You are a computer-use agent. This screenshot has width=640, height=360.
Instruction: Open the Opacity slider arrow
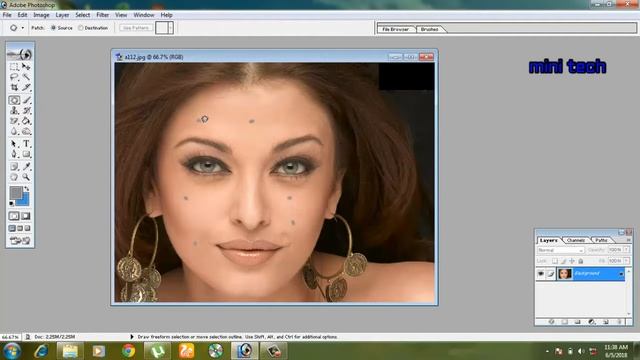coord(626,249)
